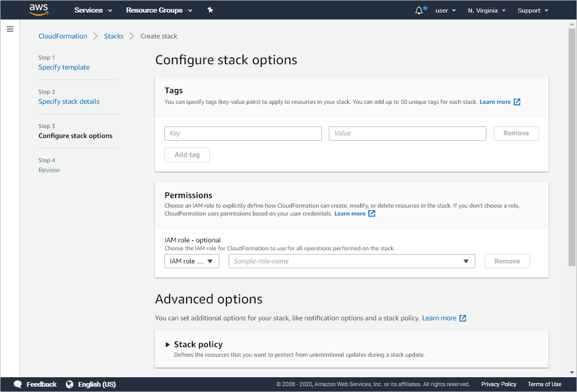The height and width of the screenshot is (392, 577).
Task: Click the globe language icon
Action: (70, 384)
